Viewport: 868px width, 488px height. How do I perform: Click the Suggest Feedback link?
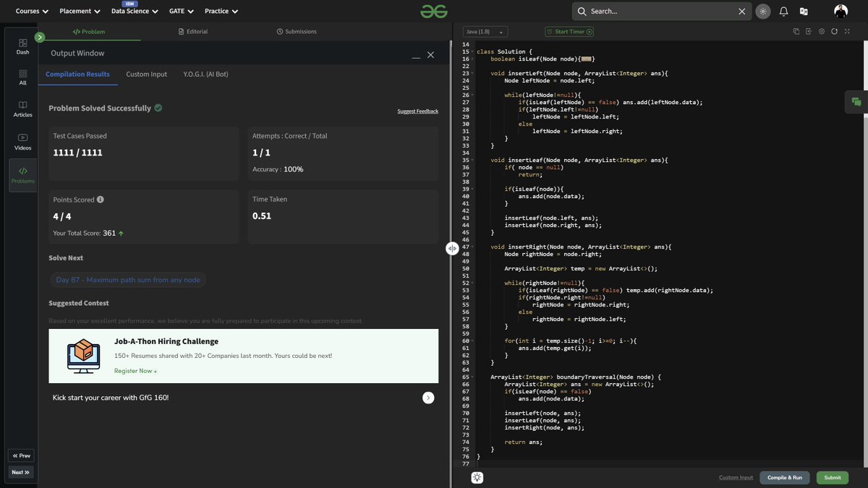417,111
